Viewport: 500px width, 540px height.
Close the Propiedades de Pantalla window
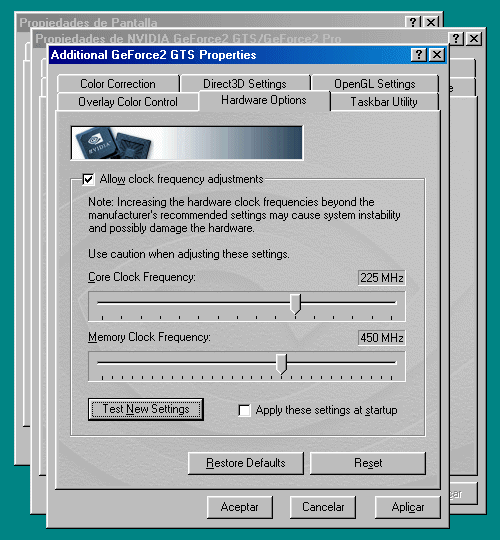tap(431, 22)
